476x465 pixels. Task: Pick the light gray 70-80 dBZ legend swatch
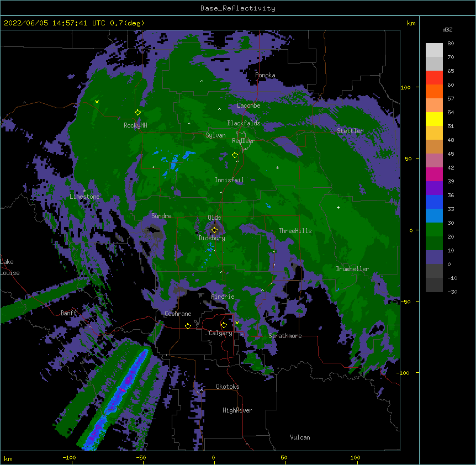coord(434,50)
